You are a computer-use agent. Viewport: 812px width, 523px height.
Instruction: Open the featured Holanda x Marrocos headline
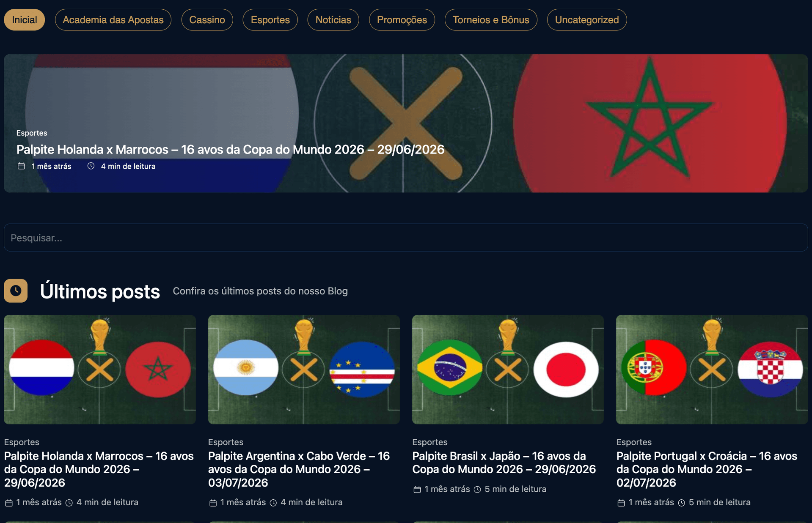(230, 150)
